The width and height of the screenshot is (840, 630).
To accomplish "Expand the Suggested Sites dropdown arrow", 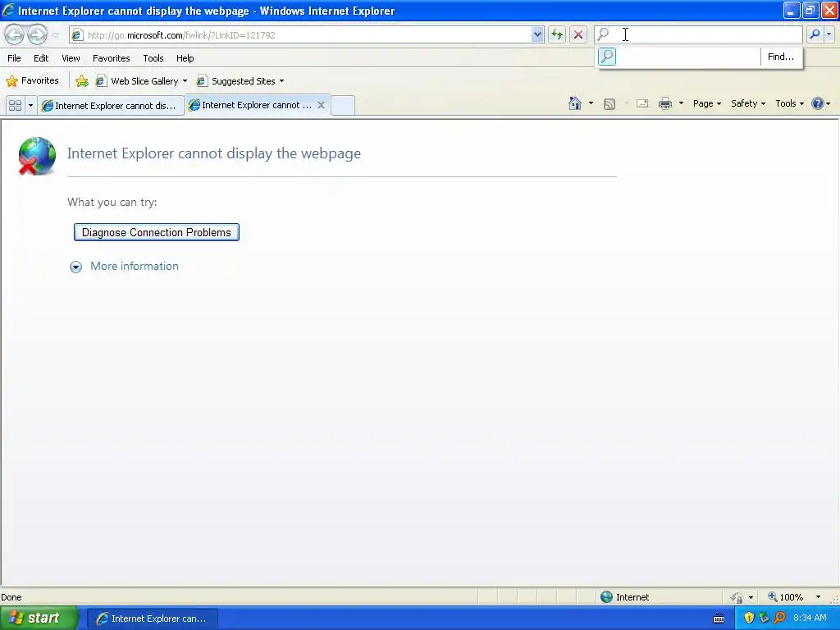I will point(282,81).
